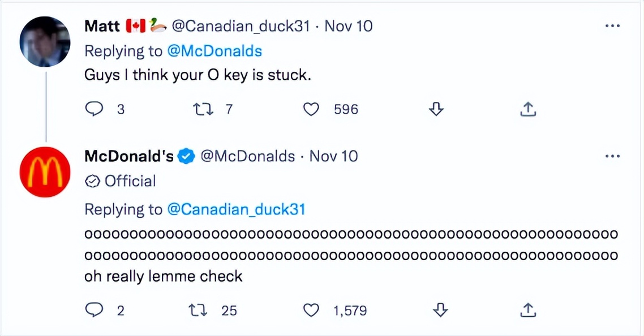644x336 pixels.
Task: Like Matt's tweet with 596 likes
Action: [x=311, y=109]
